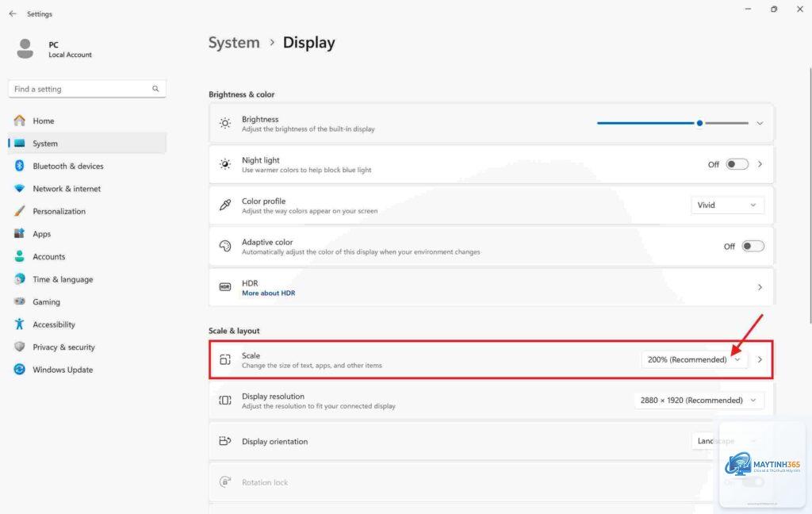Click the Network wifi icon in the sidebar
This screenshot has height=514, width=812.
click(20, 189)
